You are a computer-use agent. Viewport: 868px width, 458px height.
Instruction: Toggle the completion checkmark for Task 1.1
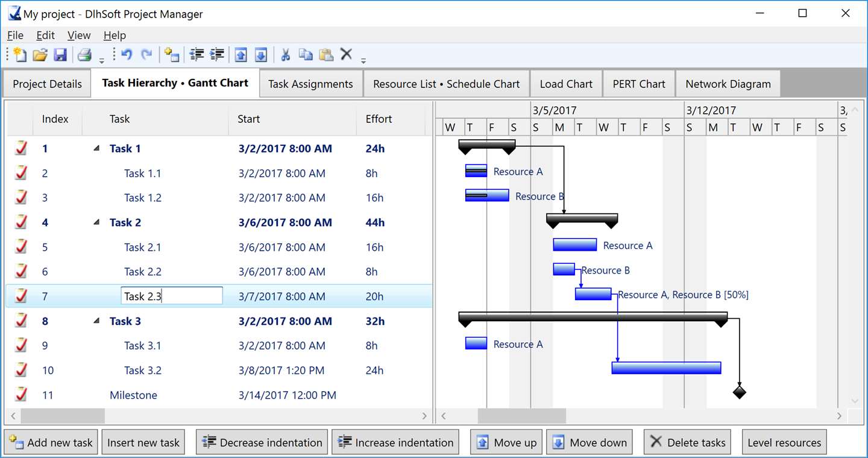[x=21, y=173]
